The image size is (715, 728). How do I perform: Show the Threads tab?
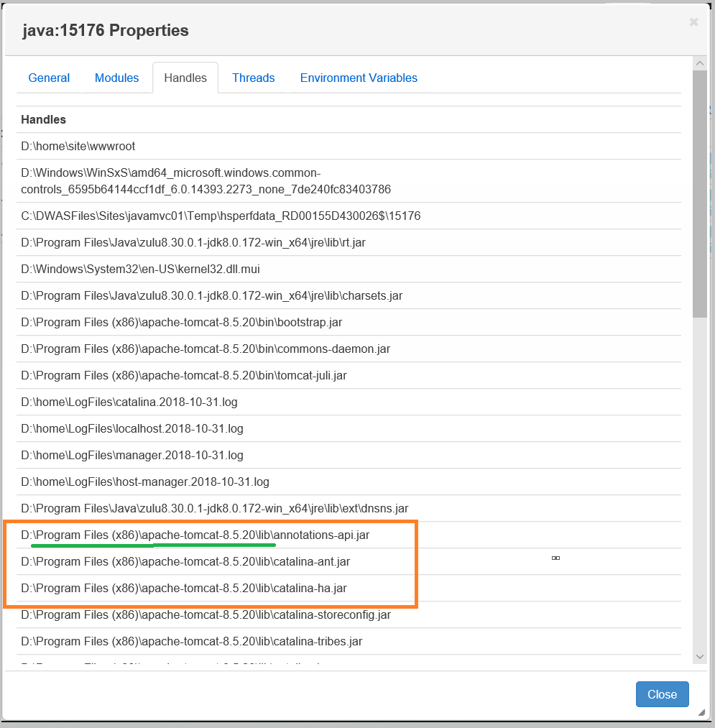pyautogui.click(x=253, y=78)
